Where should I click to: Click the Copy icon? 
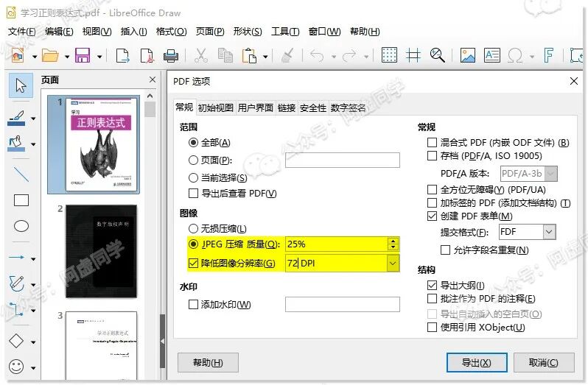(225, 56)
